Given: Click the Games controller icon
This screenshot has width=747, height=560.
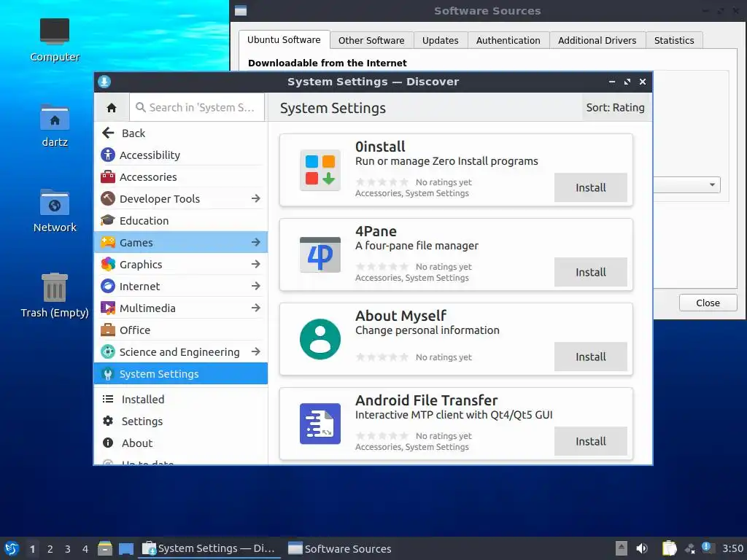Looking at the screenshot, I should coord(108,242).
